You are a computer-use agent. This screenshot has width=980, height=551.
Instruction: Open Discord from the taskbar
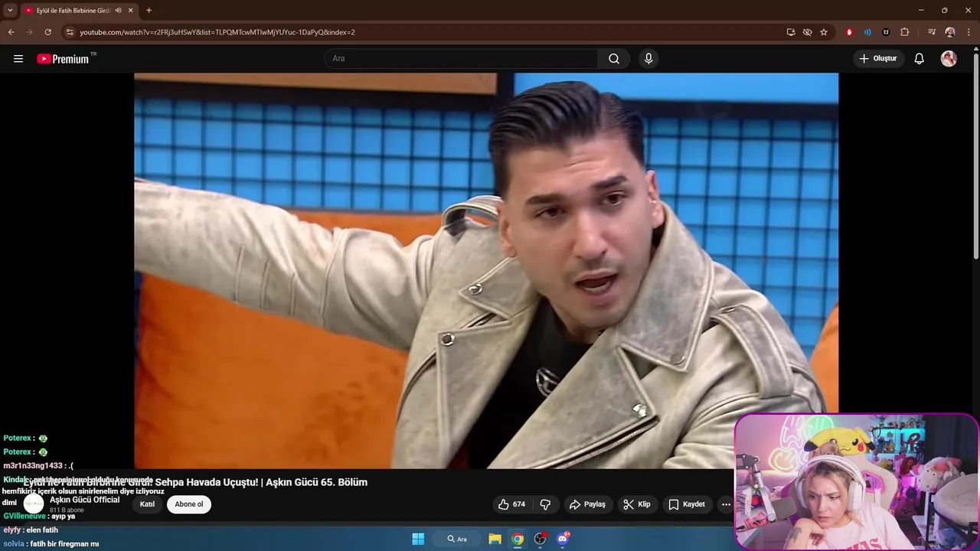563,539
